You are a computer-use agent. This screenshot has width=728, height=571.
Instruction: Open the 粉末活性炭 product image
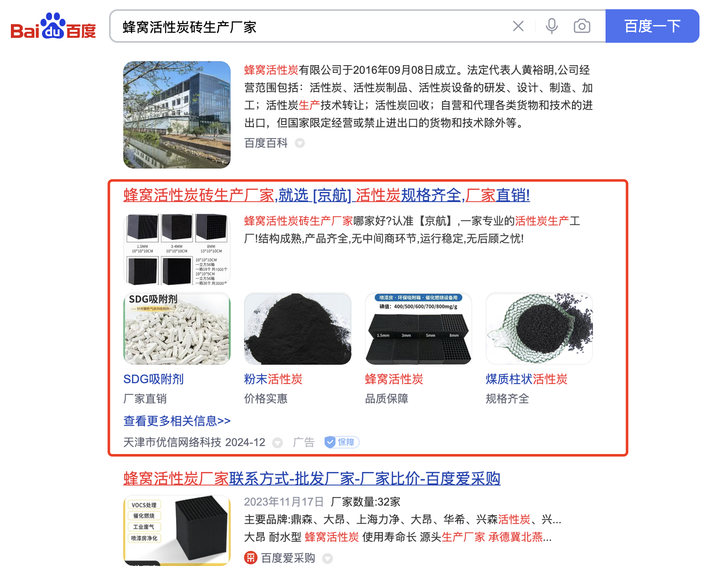tap(298, 329)
